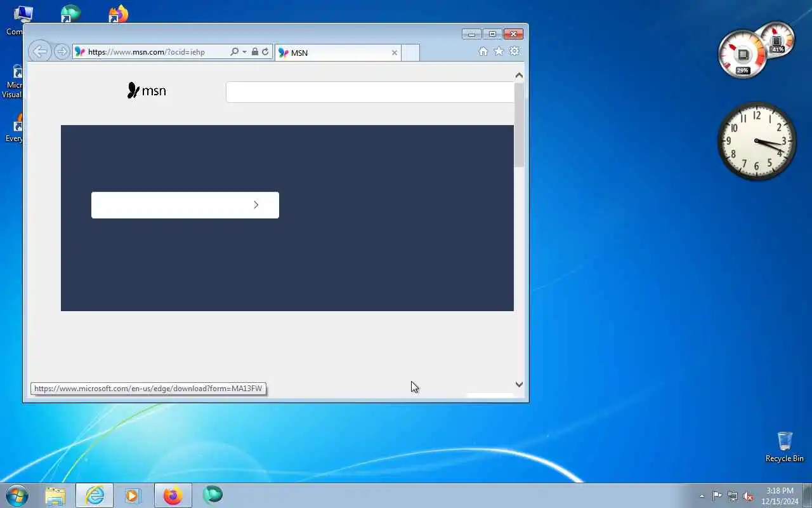Open the Windows Start menu
Viewport: 812px width, 508px height.
[x=17, y=495]
